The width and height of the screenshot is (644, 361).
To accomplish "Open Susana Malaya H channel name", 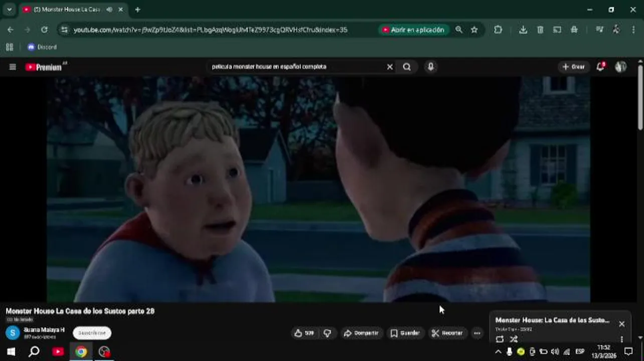I will click(44, 330).
